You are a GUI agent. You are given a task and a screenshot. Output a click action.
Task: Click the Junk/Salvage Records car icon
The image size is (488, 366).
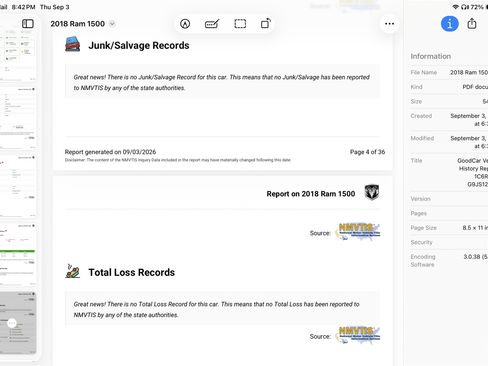coord(73,44)
